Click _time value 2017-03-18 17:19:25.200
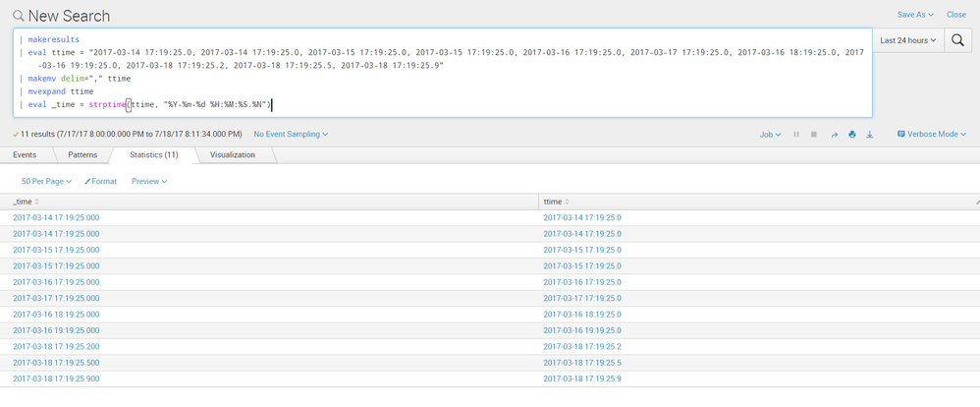Screen dimensions: 980x407 (56, 346)
